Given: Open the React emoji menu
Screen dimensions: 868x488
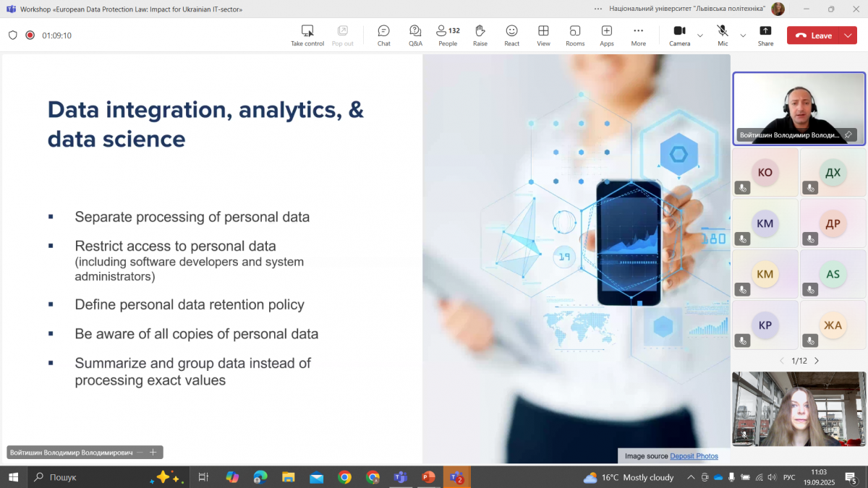Looking at the screenshot, I should [x=511, y=35].
